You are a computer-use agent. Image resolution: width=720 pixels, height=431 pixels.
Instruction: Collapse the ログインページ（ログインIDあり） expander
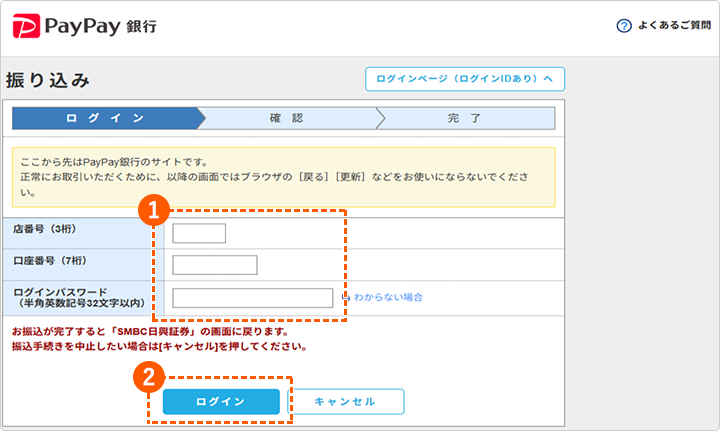pos(465,79)
